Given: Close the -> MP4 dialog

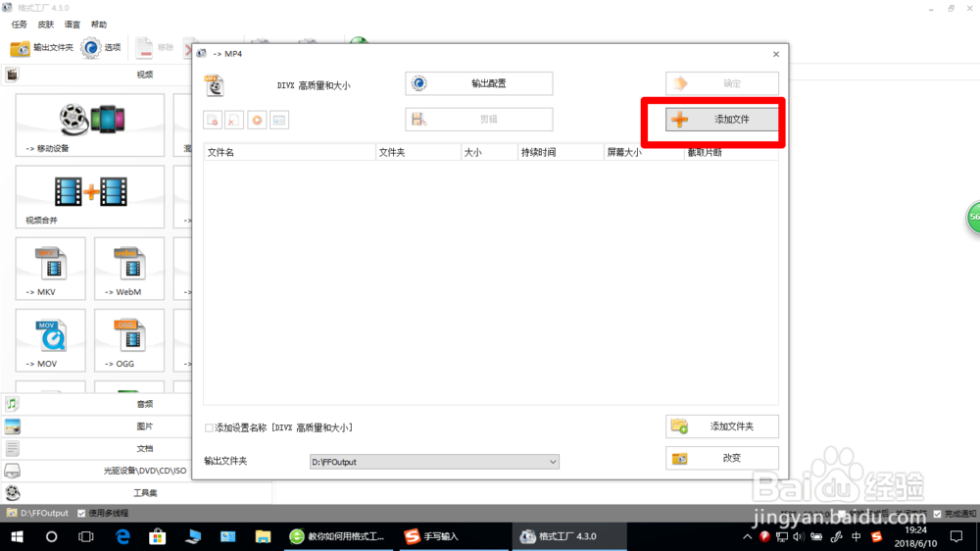Looking at the screenshot, I should click(776, 54).
